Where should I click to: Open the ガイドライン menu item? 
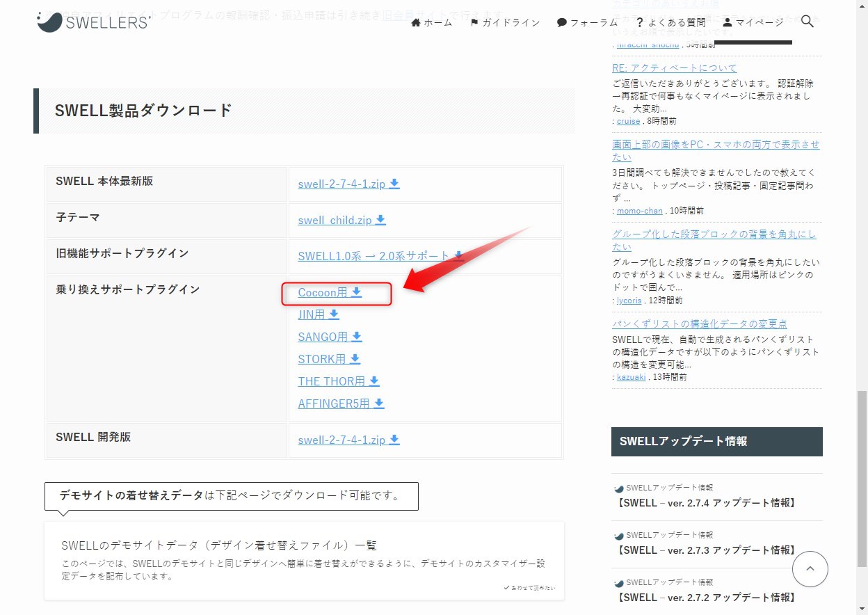point(510,22)
